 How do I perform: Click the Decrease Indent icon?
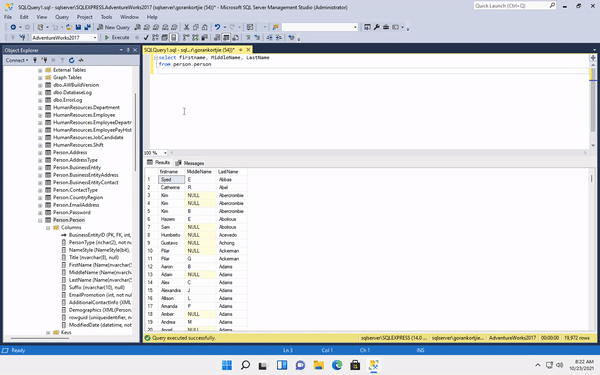coord(270,38)
